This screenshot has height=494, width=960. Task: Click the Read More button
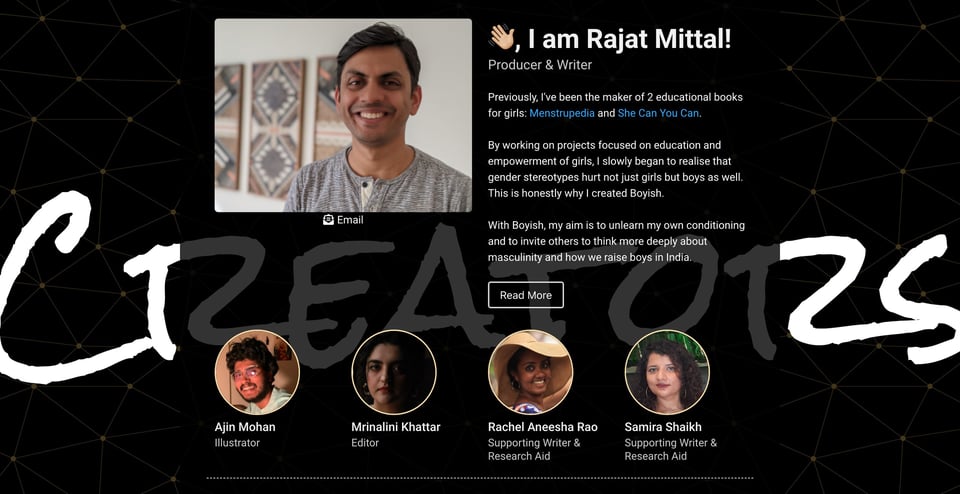(525, 295)
